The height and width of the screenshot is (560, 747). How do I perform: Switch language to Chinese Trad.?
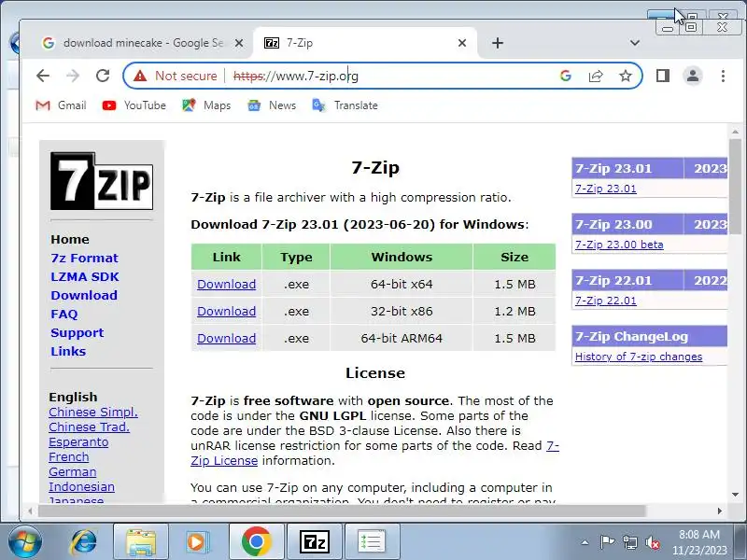tap(89, 427)
